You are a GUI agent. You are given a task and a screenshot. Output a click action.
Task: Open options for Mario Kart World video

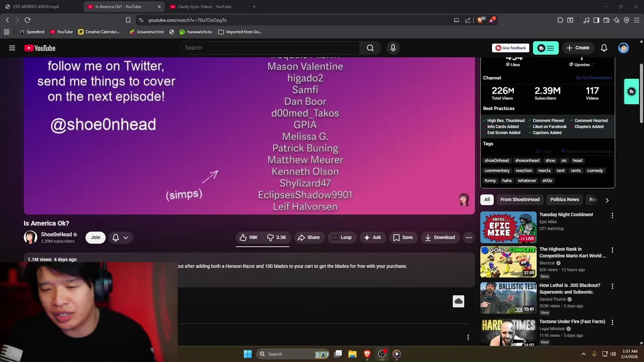[x=612, y=250]
